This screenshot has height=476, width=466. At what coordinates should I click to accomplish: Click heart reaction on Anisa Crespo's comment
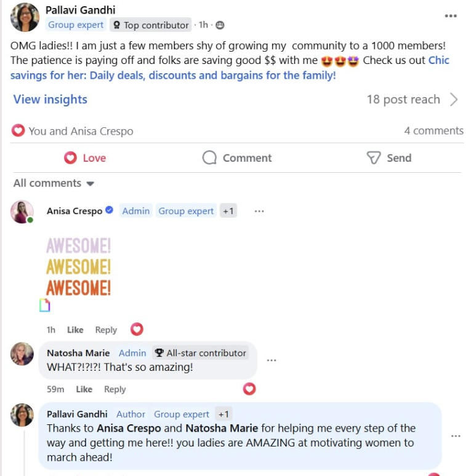click(x=137, y=329)
